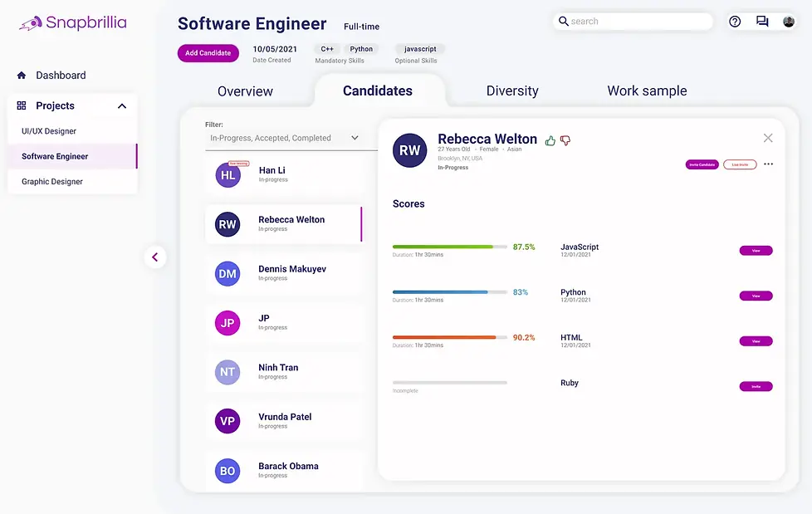The width and height of the screenshot is (812, 514).
Task: Collapse the sidebar with the left arrow
Action: click(154, 257)
